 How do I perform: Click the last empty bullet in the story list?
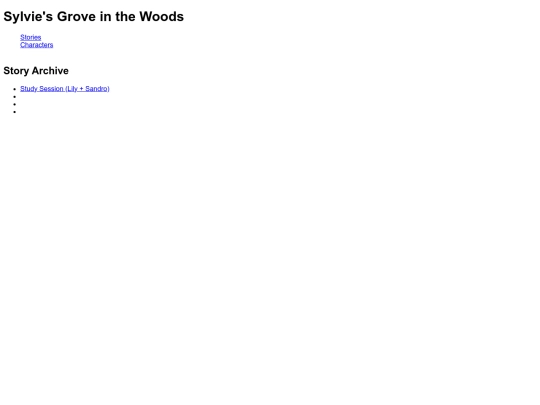tap(14, 112)
